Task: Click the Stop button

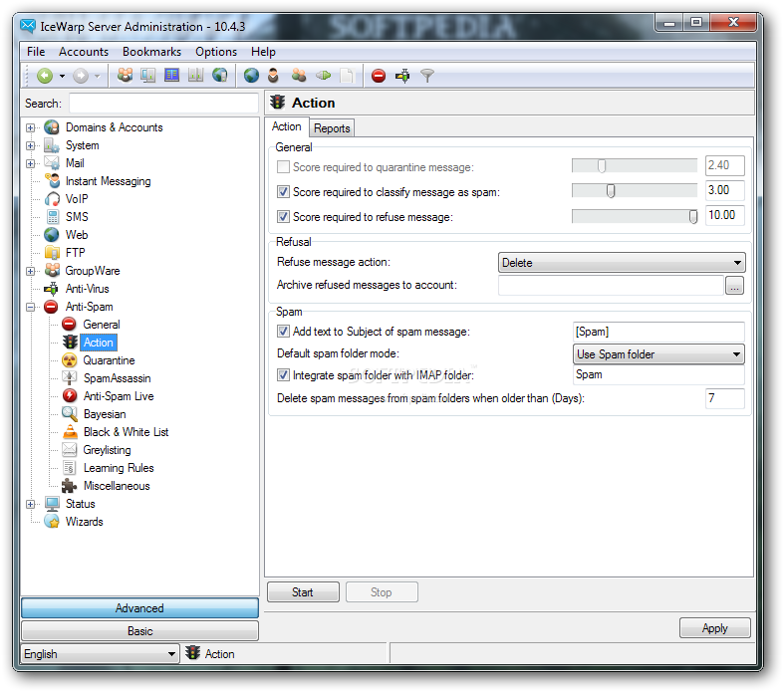Action: pyautogui.click(x=382, y=592)
